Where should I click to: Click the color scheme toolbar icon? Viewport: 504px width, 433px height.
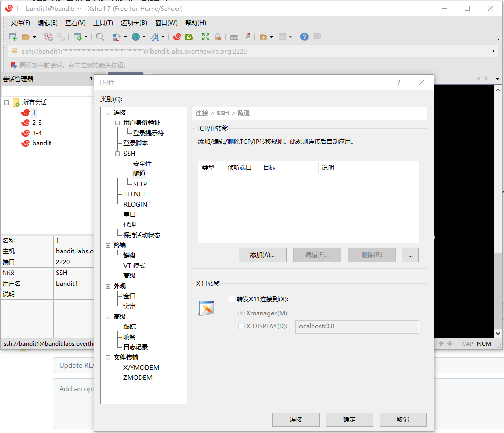[116, 37]
